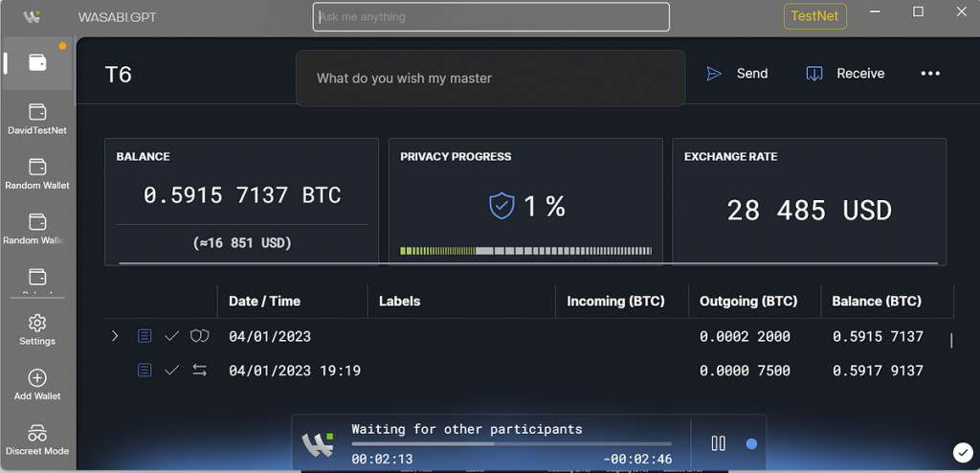Click the coinjoin waiting progress bar
The height and width of the screenshot is (473, 980).
coord(511,444)
